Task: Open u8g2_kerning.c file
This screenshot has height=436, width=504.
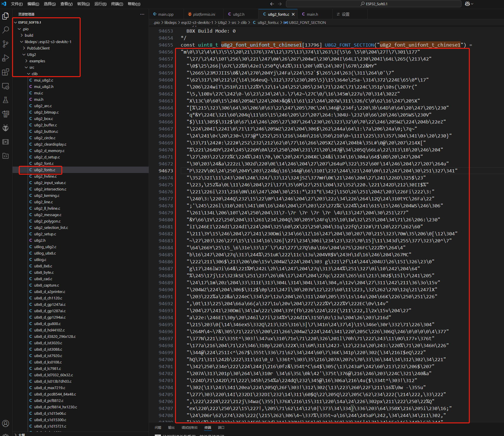Action: tap(80, 195)
